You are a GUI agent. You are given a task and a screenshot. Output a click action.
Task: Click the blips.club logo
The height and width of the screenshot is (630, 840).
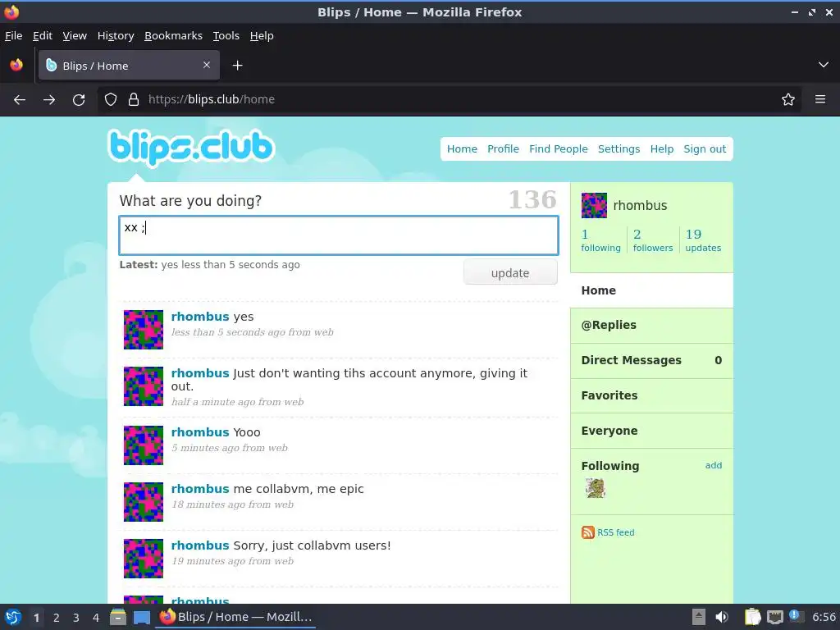click(x=191, y=147)
